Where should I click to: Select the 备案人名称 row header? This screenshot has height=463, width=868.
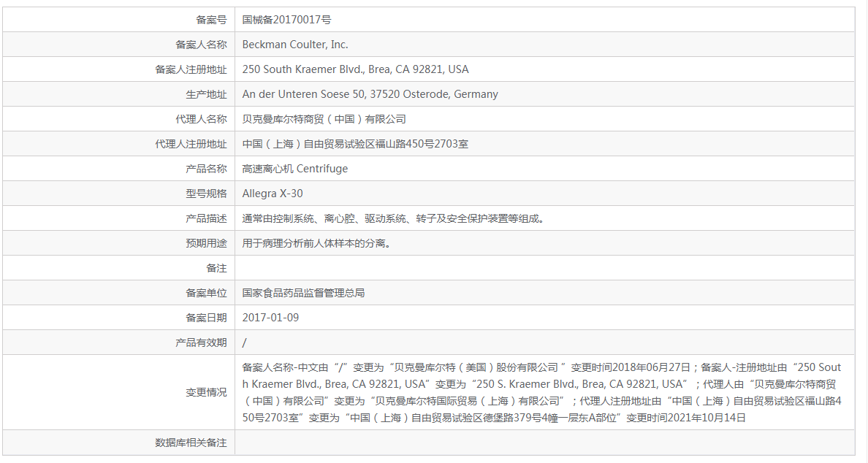coord(204,44)
